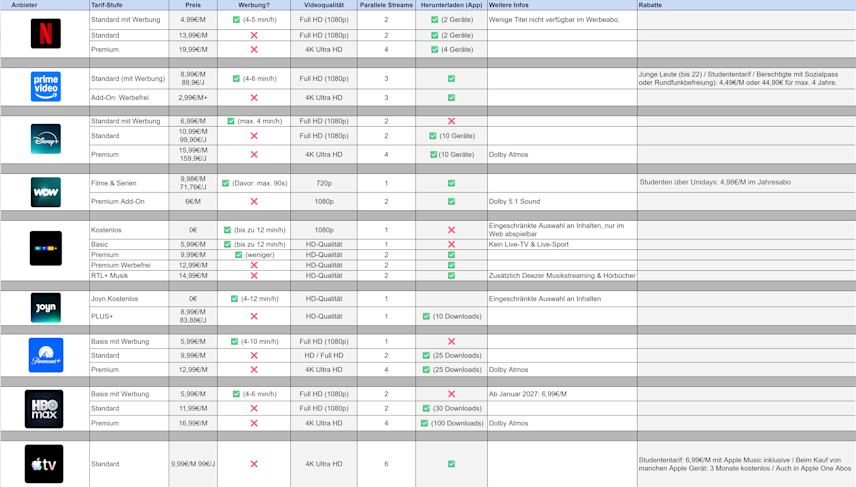The height and width of the screenshot is (487, 856).
Task: Select the 13,99€/M price cell
Action: coord(193,35)
